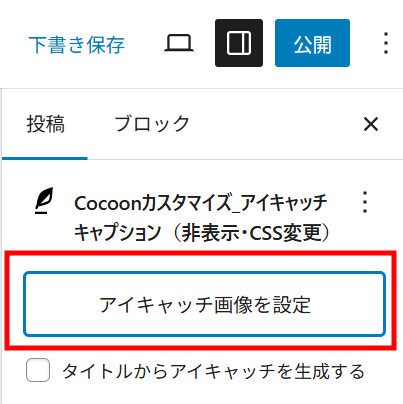
Task: Click the Cocoonカスタマイズ_アイキャッチ post title text
Action: pyautogui.click(x=201, y=203)
